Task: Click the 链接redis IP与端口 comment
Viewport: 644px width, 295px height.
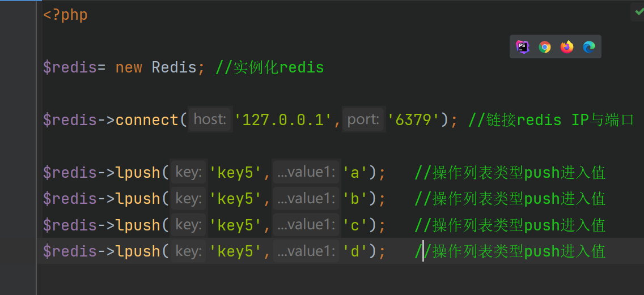Action: click(551, 120)
